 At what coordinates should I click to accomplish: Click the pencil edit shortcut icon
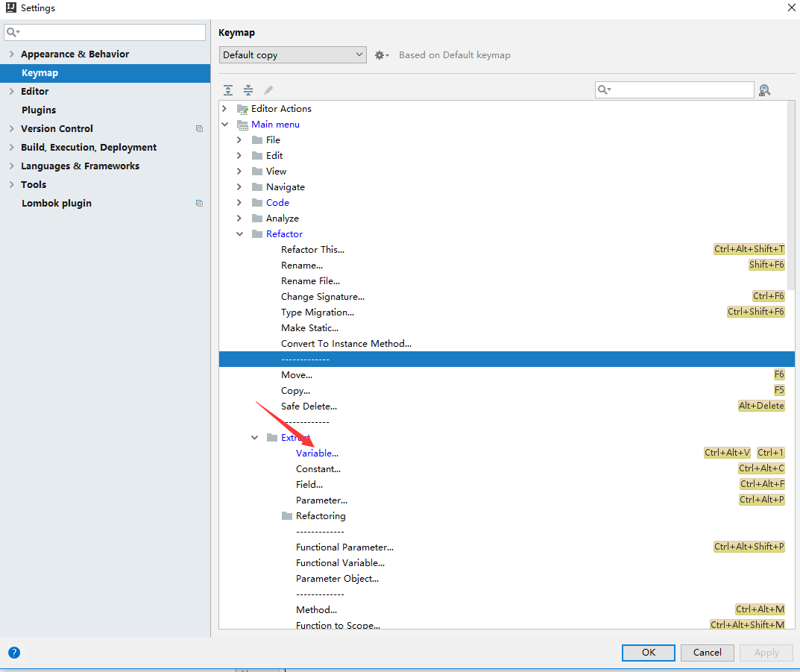point(268,90)
